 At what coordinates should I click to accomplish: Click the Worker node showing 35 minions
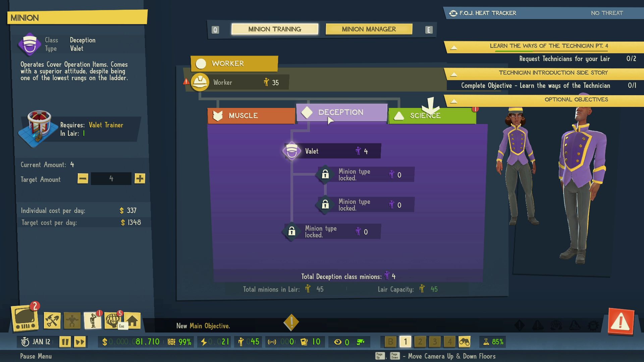[235, 82]
